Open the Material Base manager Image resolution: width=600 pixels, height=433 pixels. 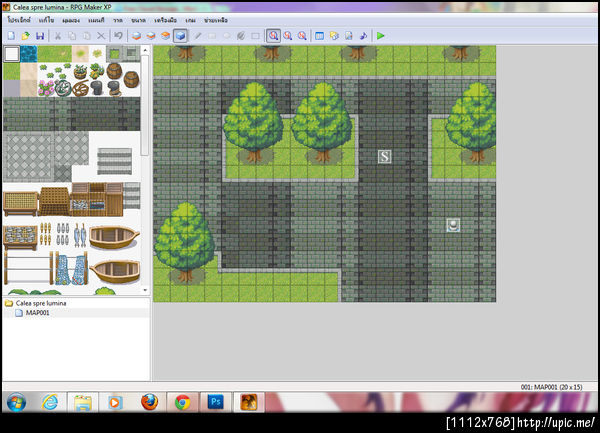(334, 36)
